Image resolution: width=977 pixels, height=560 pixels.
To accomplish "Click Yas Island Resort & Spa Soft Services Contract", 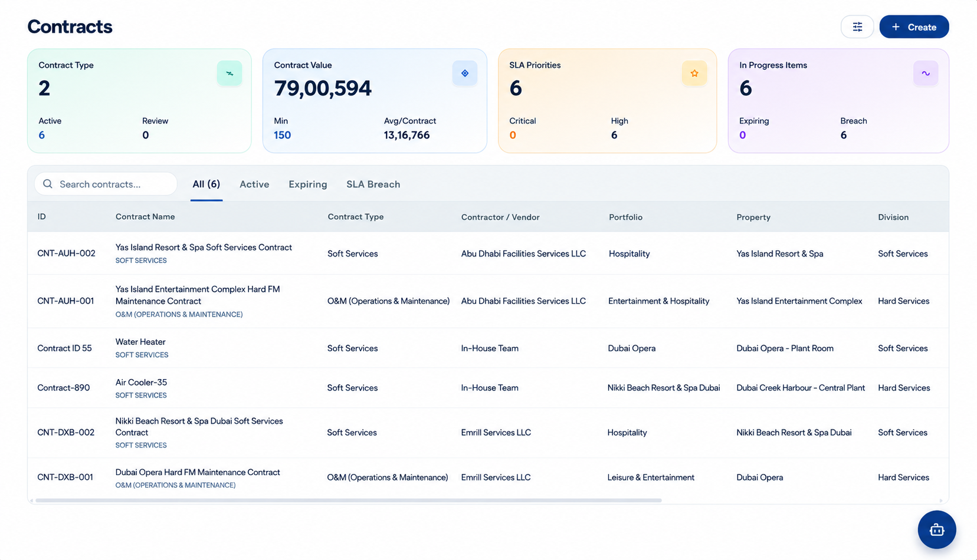I will click(x=204, y=248).
